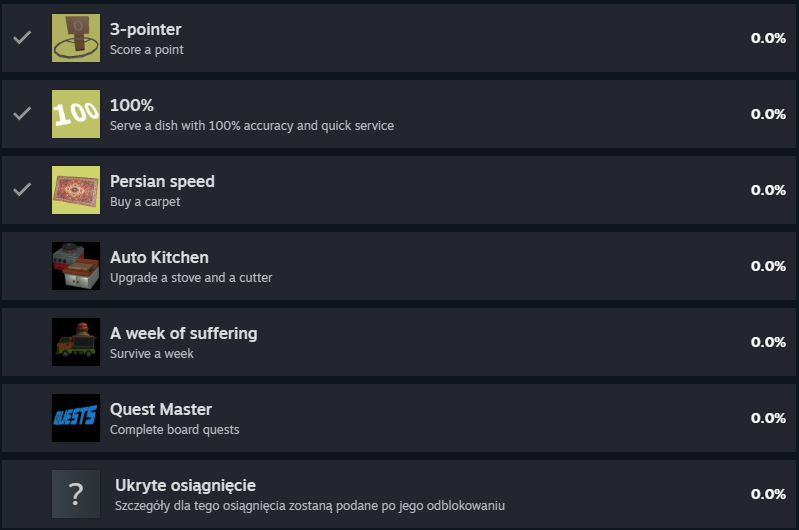This screenshot has width=799, height=530.
Task: Click the yellow 100 achievement icon
Action: [76, 114]
